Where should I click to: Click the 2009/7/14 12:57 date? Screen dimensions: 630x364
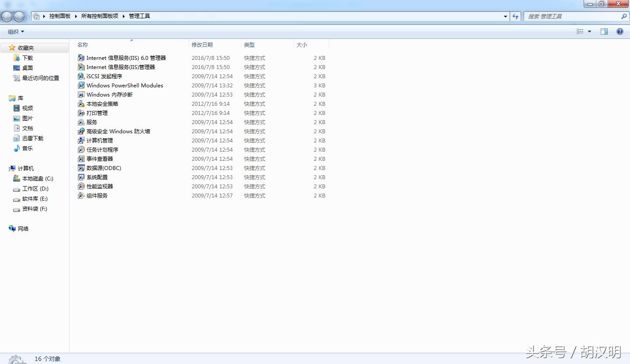point(212,195)
